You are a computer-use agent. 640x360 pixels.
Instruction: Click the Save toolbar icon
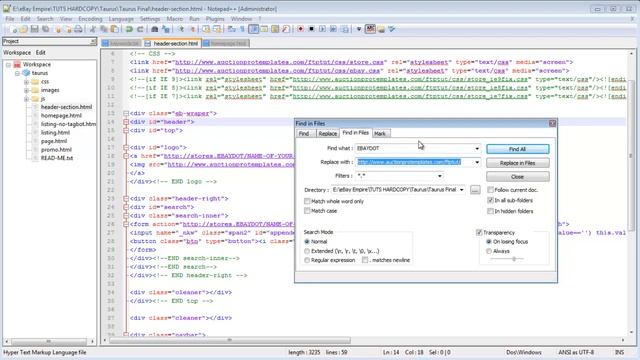pyautogui.click(x=34, y=29)
